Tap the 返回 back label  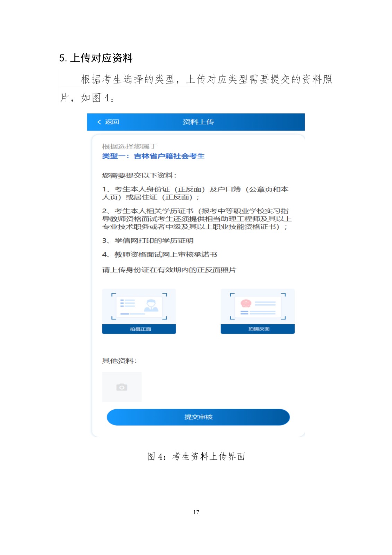click(112, 122)
